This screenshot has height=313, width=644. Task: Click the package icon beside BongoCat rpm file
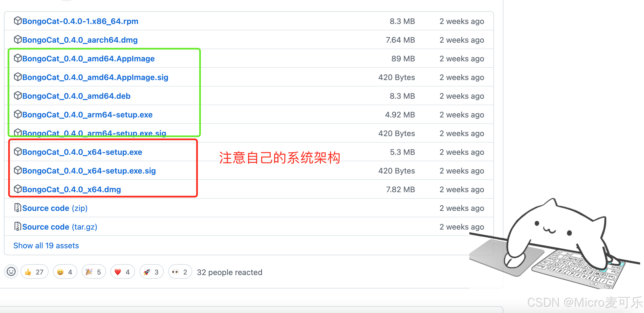(18, 21)
